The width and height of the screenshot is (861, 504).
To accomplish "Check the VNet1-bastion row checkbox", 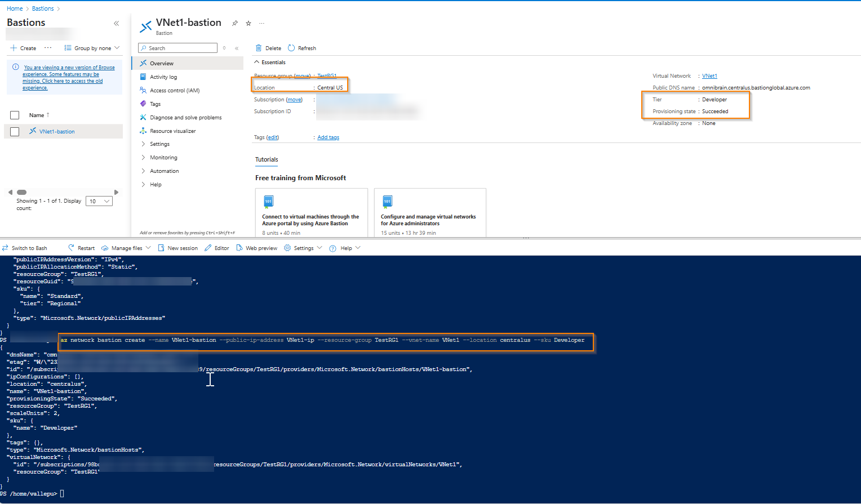I will pos(15,131).
